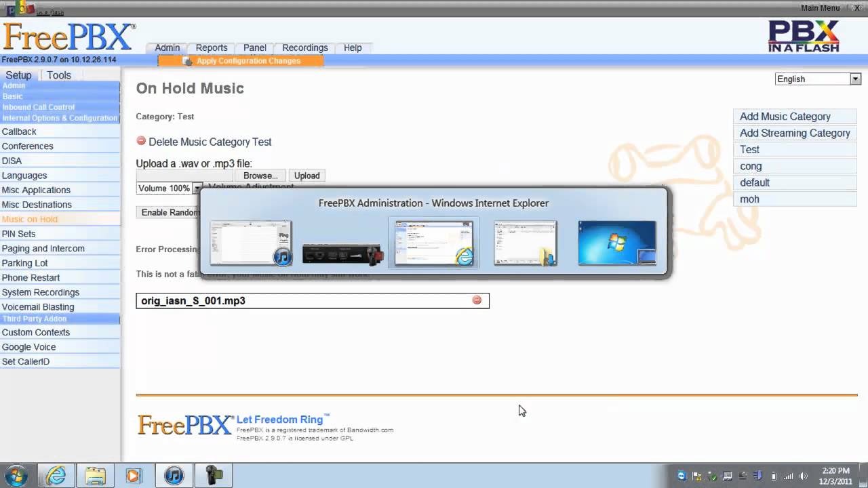Open System Recordings in the sidebar
Screen dimensions: 868x488
coord(60,293)
